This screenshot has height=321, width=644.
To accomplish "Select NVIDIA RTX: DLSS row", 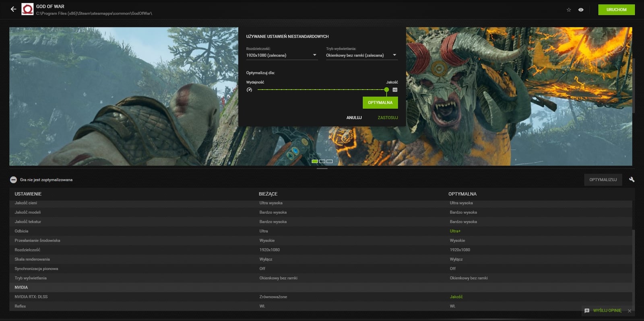I will pyautogui.click(x=320, y=297).
